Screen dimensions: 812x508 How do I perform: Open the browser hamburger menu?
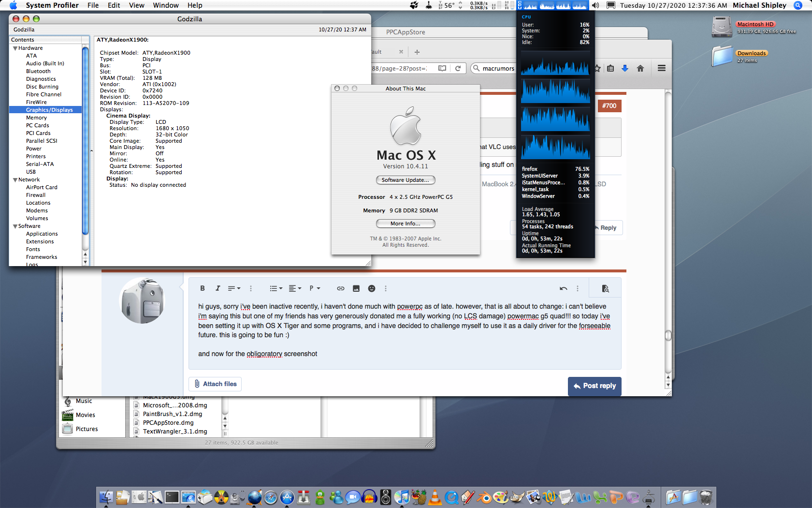coord(662,68)
